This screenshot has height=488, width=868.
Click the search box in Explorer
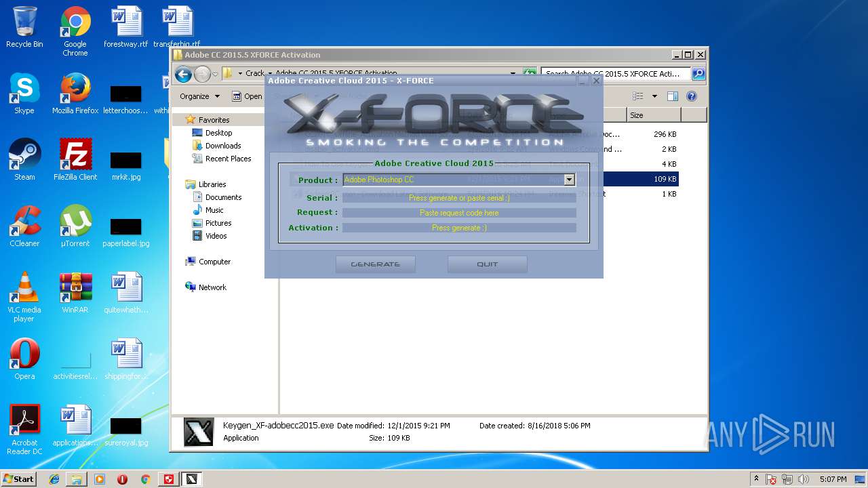[616, 74]
